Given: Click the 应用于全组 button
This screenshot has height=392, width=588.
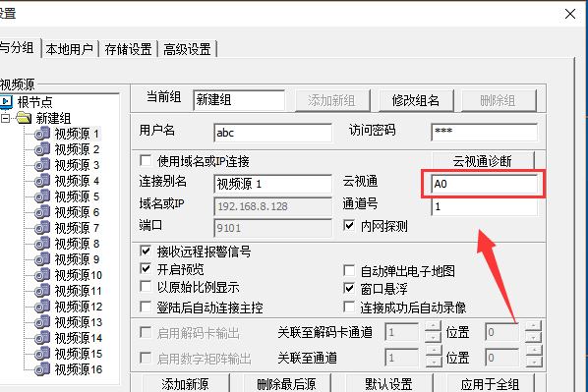Looking at the screenshot, I should click(491, 383).
